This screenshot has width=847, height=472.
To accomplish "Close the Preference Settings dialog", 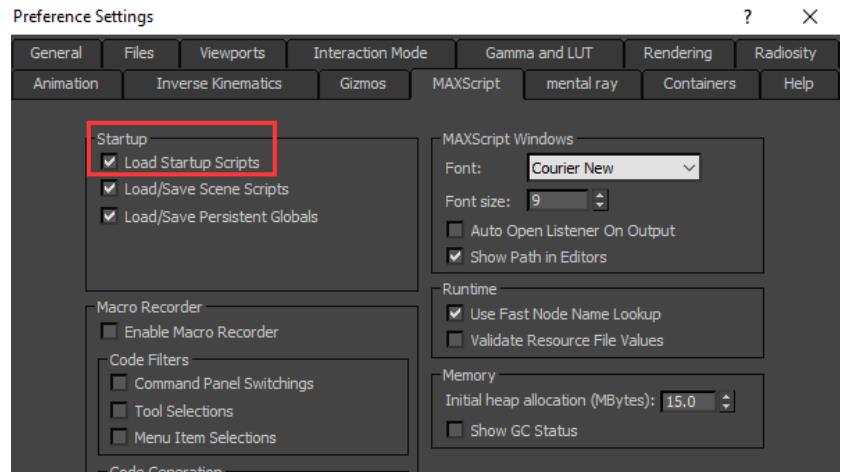I will 810,17.
